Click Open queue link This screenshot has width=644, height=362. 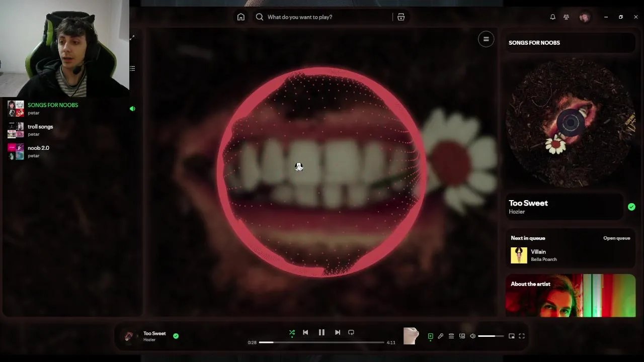tap(617, 238)
